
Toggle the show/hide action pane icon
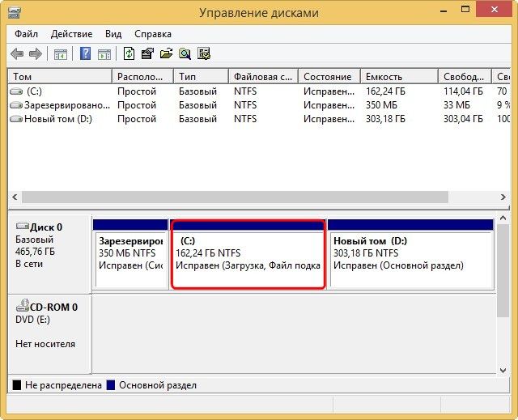tap(104, 53)
